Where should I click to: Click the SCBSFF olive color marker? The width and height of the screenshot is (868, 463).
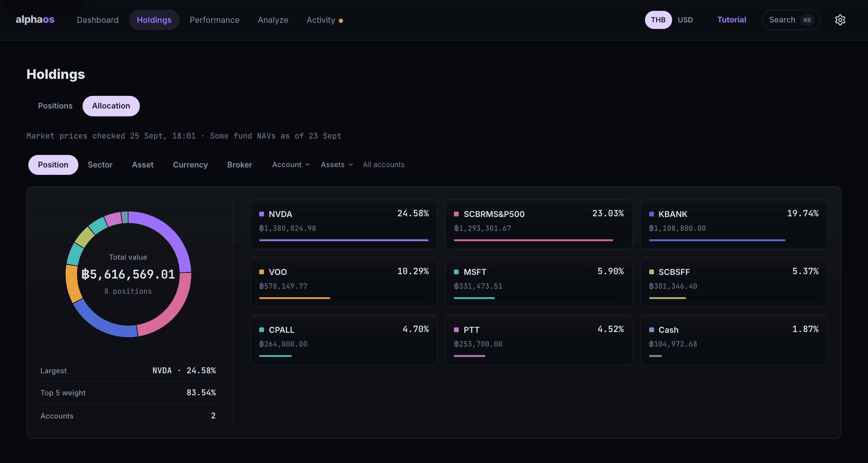[x=651, y=272]
